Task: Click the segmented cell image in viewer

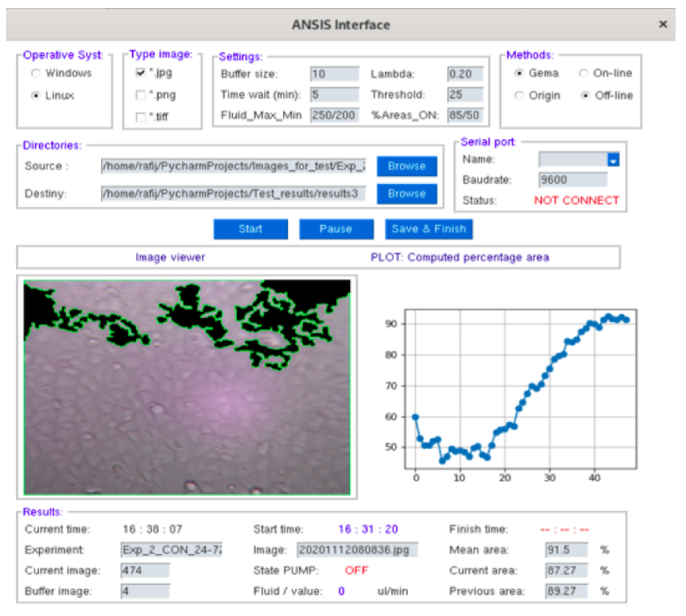Action: (187, 387)
